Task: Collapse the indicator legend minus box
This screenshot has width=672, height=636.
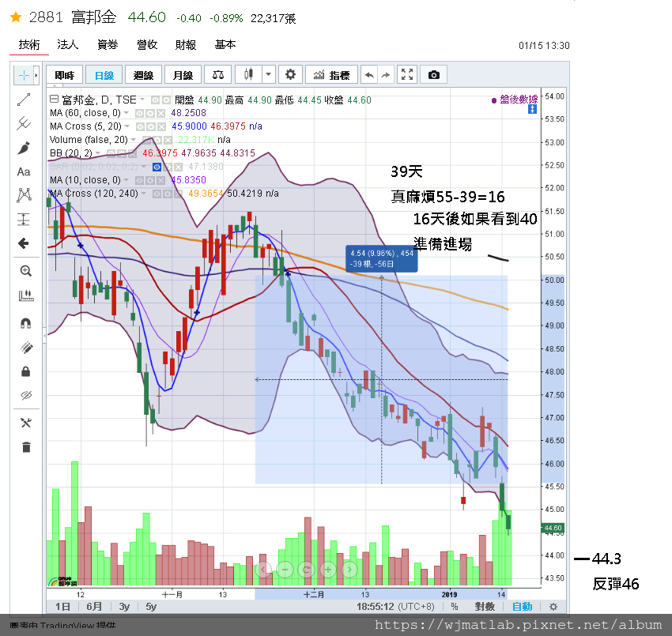Action: pos(54,99)
